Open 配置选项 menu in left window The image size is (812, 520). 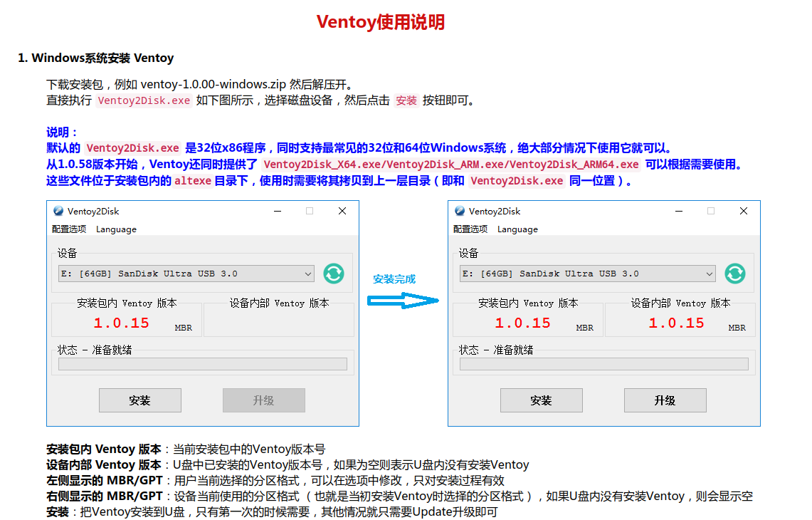point(69,229)
